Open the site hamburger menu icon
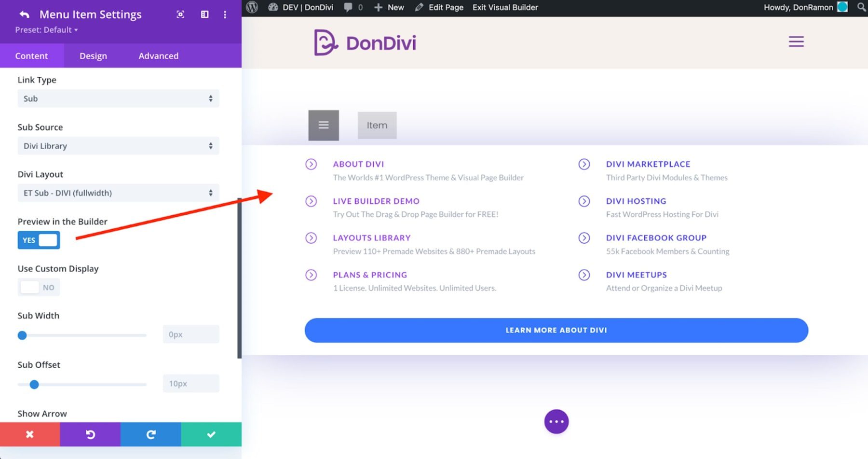The width and height of the screenshot is (868, 459). (x=796, y=42)
